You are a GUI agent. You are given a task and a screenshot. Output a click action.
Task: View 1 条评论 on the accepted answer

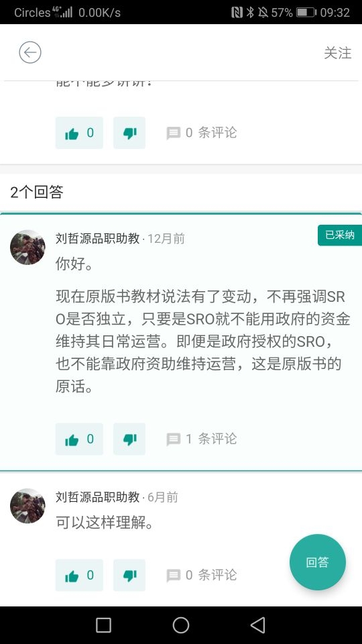coord(202,439)
